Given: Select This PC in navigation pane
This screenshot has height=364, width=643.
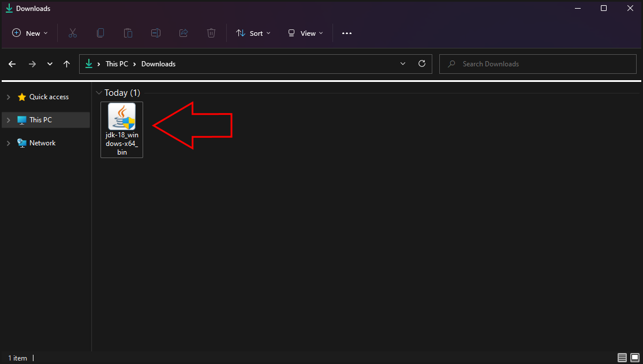Looking at the screenshot, I should coord(40,120).
